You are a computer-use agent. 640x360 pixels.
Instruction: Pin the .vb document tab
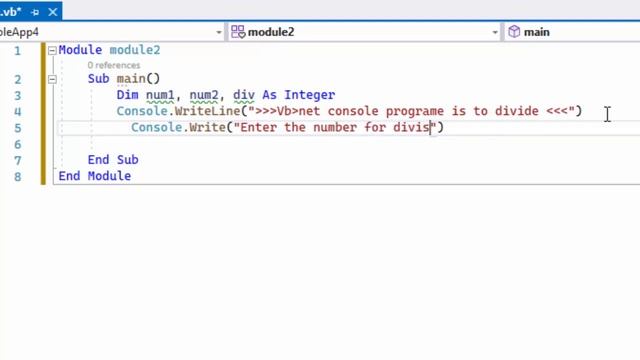point(35,13)
